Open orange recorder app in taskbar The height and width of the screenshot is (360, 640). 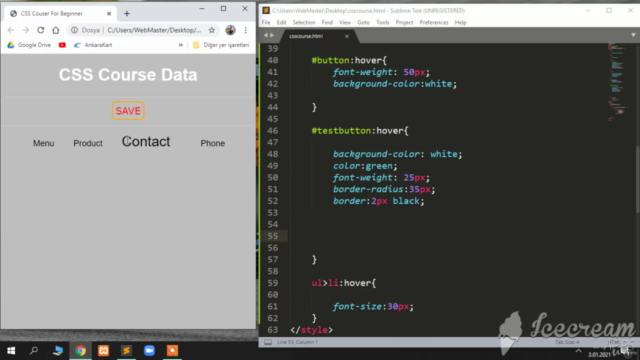(172, 351)
